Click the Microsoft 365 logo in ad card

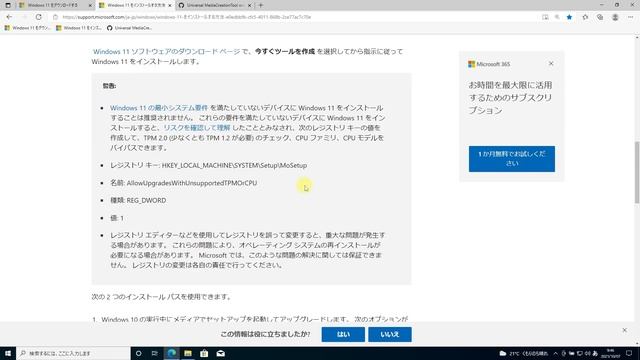tap(489, 64)
